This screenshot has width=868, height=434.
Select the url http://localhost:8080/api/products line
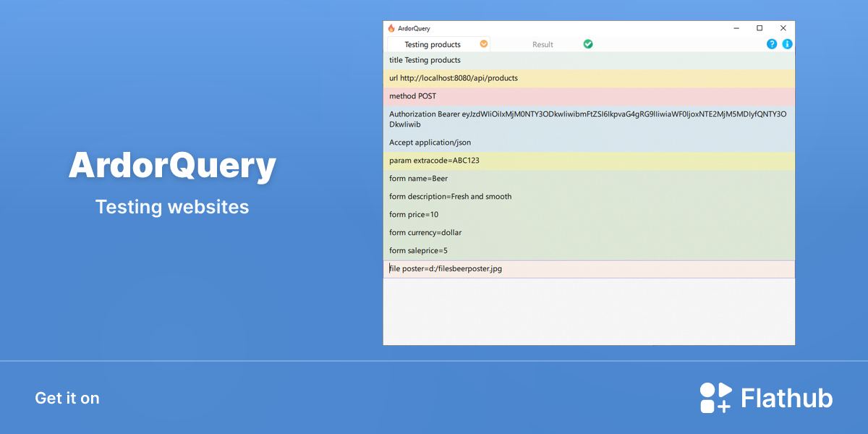pos(589,78)
